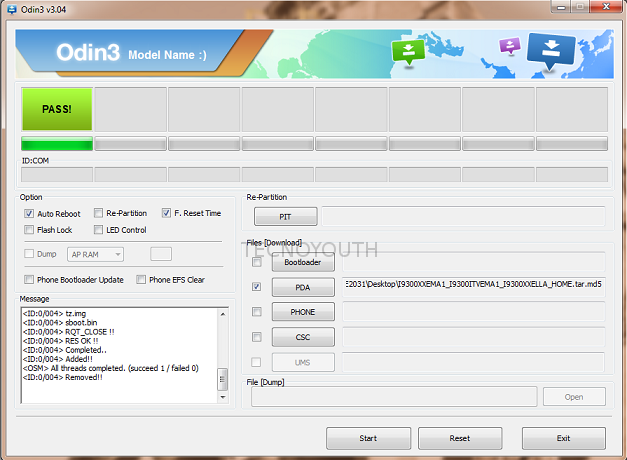Click the PIT file path field

pyautogui.click(x=463, y=216)
